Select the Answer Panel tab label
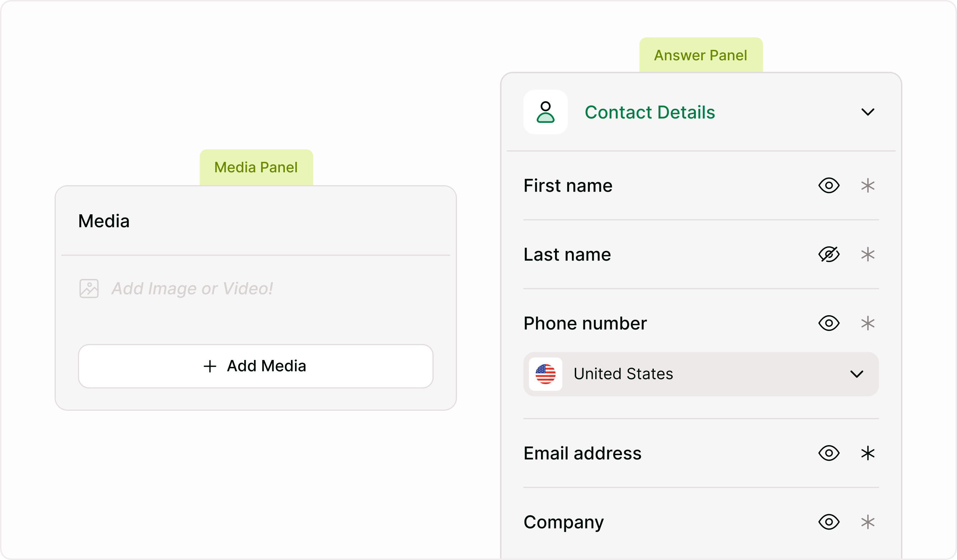This screenshot has height=560, width=957. click(701, 55)
